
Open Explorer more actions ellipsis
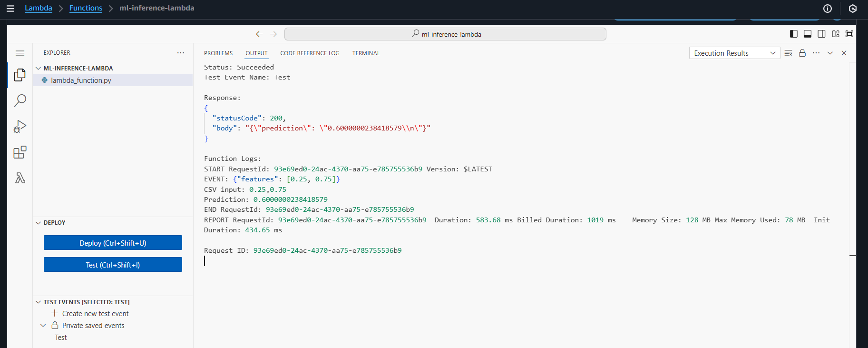coord(181,53)
